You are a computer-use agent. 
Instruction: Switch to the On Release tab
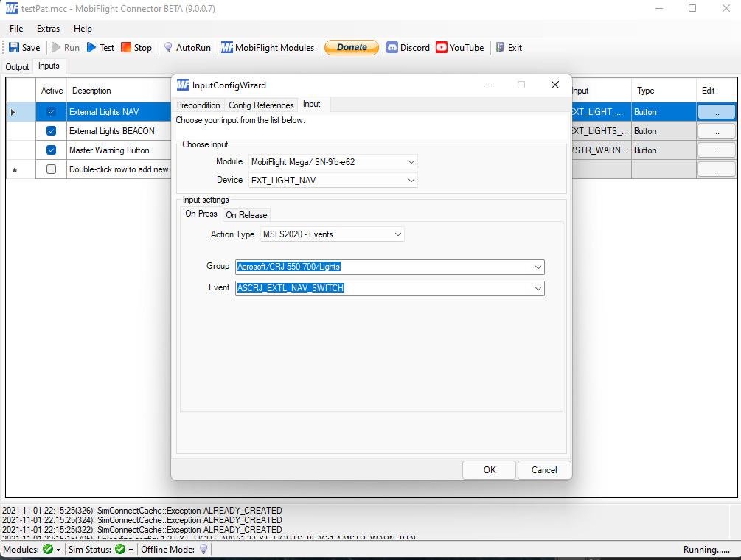point(246,215)
